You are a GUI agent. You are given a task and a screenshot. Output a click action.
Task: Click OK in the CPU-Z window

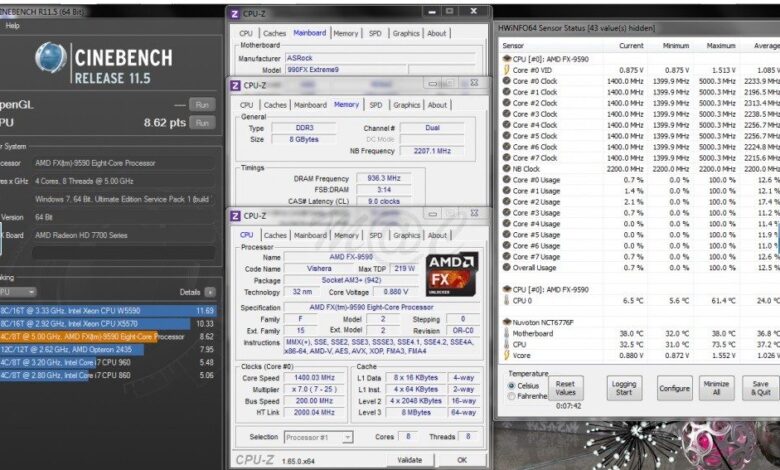click(x=462, y=460)
